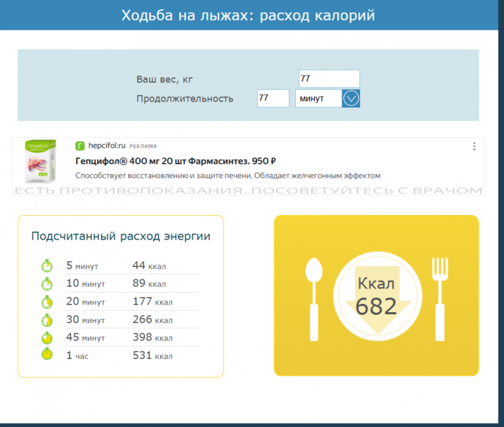Click the stopwatch icon beside 1 час

pyautogui.click(x=47, y=355)
